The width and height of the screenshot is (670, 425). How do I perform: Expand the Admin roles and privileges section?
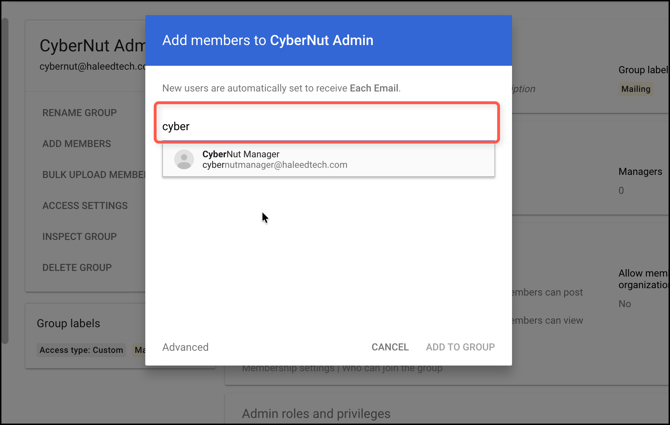pos(316,413)
